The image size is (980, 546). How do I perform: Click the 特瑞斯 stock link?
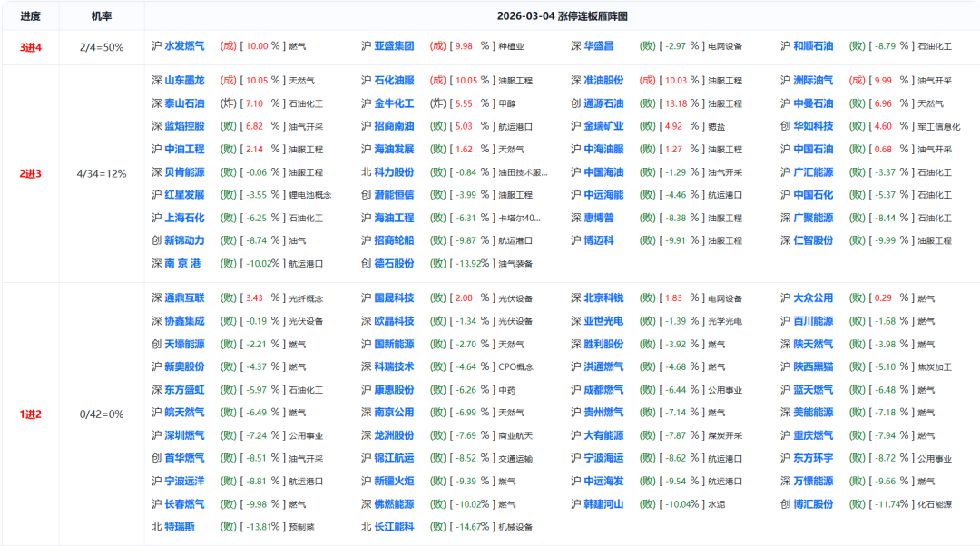pos(180,527)
